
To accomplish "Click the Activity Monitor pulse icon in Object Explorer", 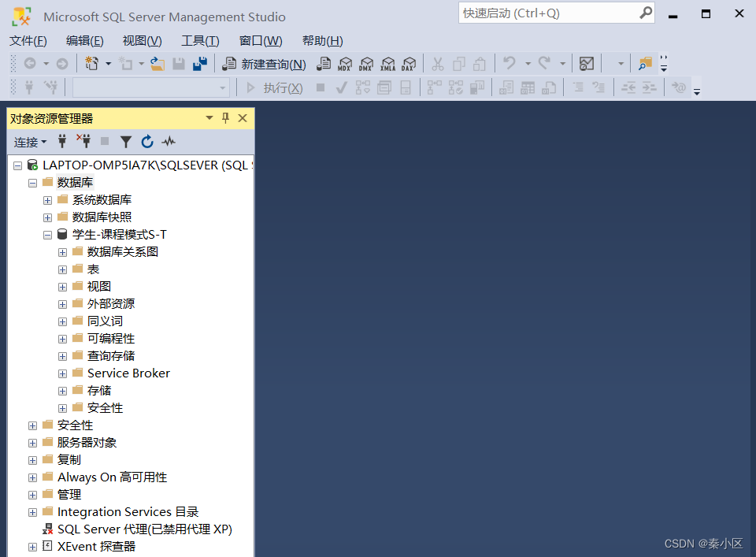I will (169, 142).
